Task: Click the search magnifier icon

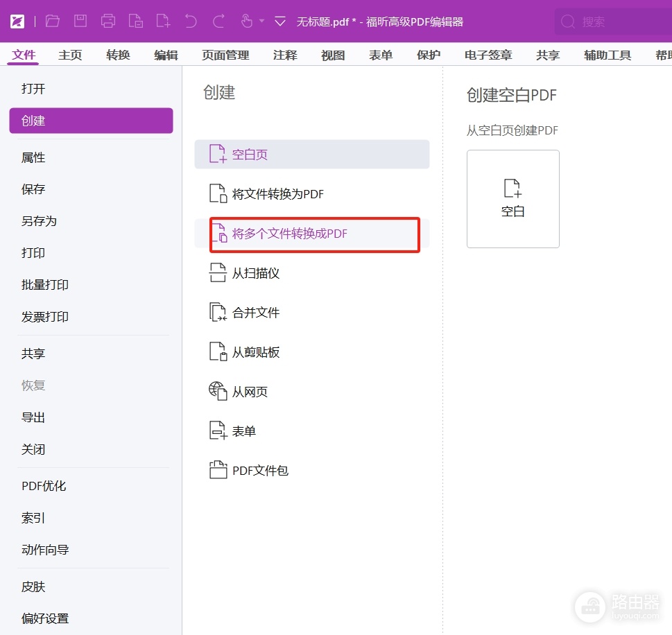Action: pyautogui.click(x=568, y=21)
